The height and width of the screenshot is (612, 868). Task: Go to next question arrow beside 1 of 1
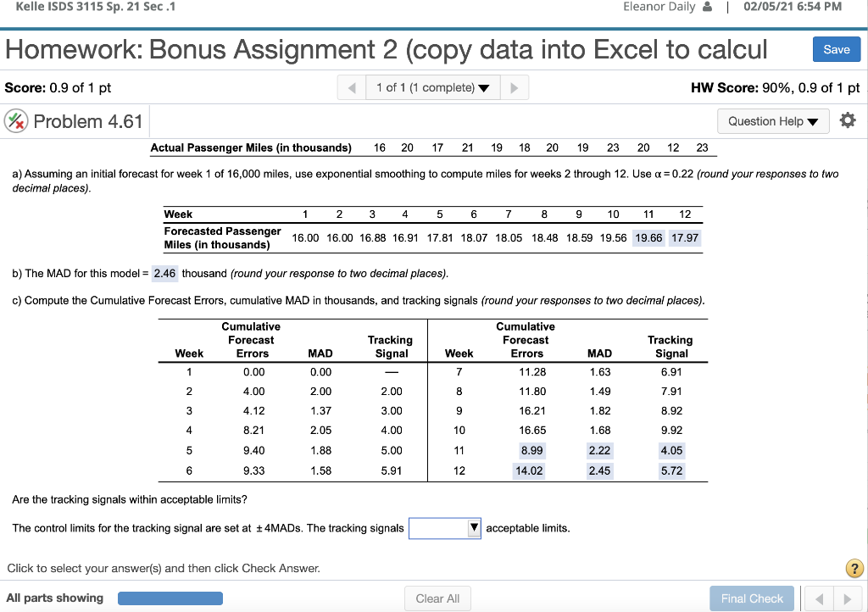tap(515, 87)
